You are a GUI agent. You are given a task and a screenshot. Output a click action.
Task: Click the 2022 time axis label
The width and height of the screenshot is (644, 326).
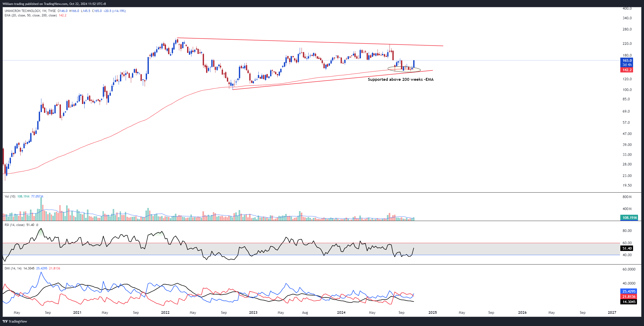click(x=165, y=312)
